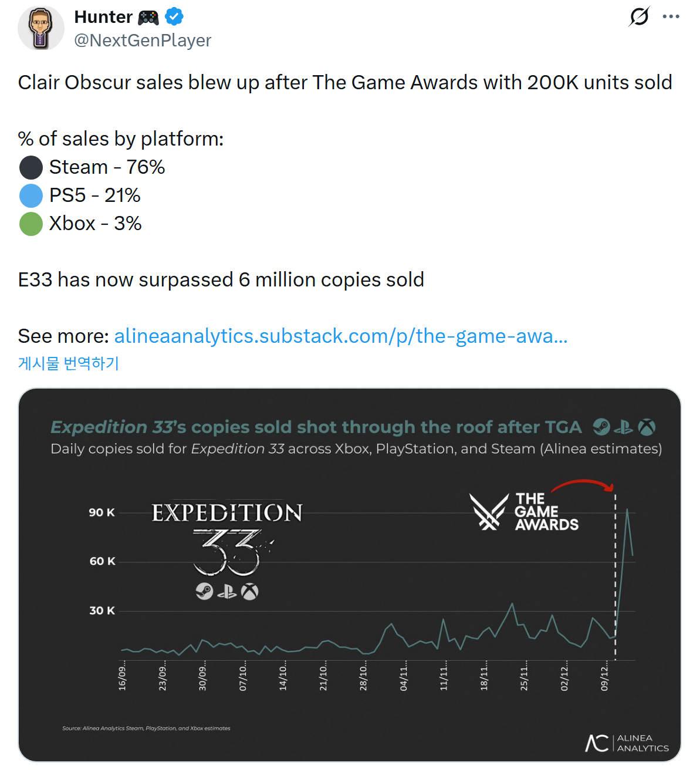Click the dark circle beside Steam
Screen dimensions: 700x776
[31, 167]
